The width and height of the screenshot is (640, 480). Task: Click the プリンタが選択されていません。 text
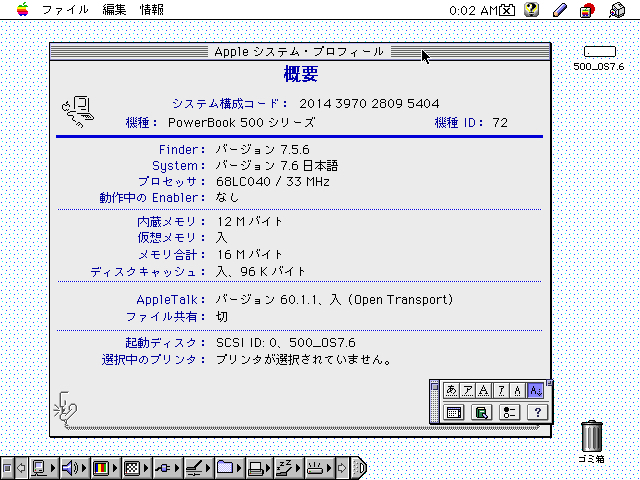pyautogui.click(x=304, y=360)
